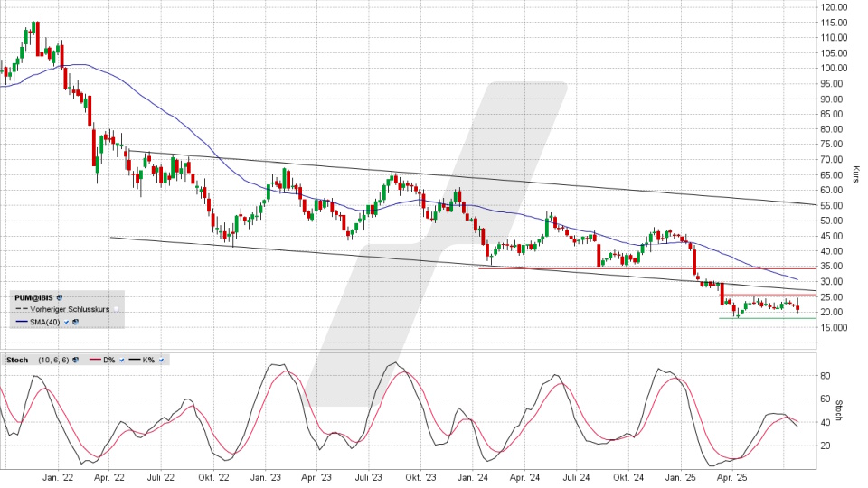Enable the Vorheriger Schlusskurs checkbox
The width and height of the screenshot is (868, 488).
click(117, 309)
